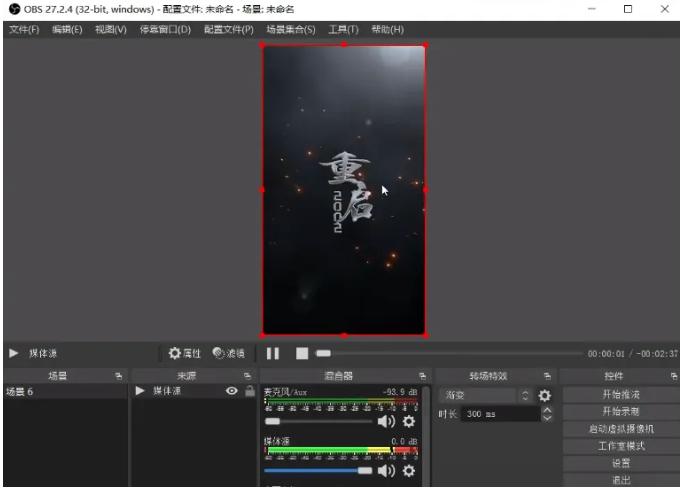The width and height of the screenshot is (680, 487).
Task: Click the play icon beside 媒体源 in toolbar
Action: point(14,353)
